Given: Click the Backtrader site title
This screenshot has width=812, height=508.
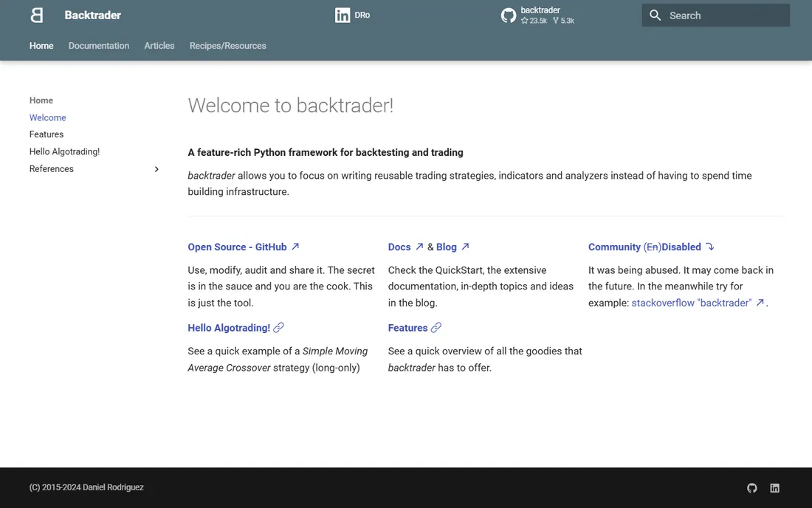Looking at the screenshot, I should point(93,15).
